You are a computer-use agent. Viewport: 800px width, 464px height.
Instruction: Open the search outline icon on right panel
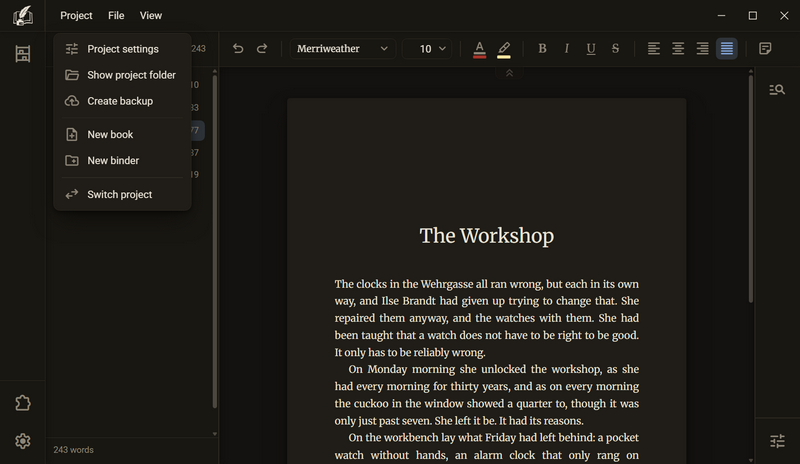777,90
